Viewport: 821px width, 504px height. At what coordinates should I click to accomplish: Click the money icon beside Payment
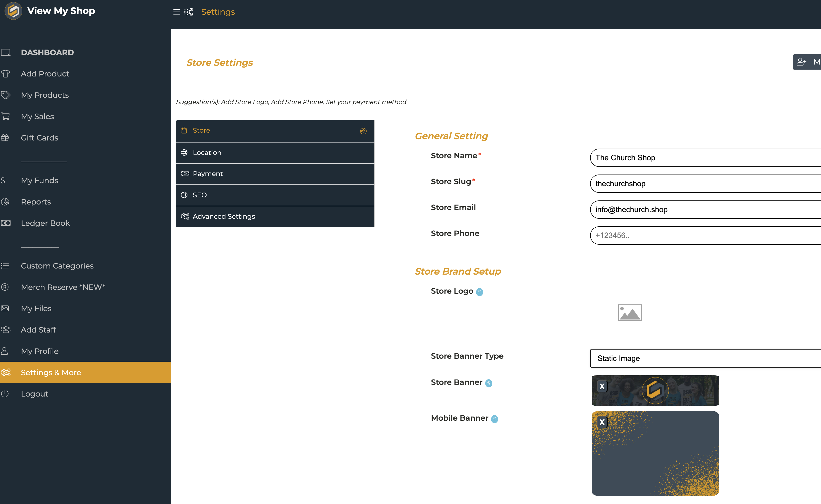pyautogui.click(x=185, y=174)
